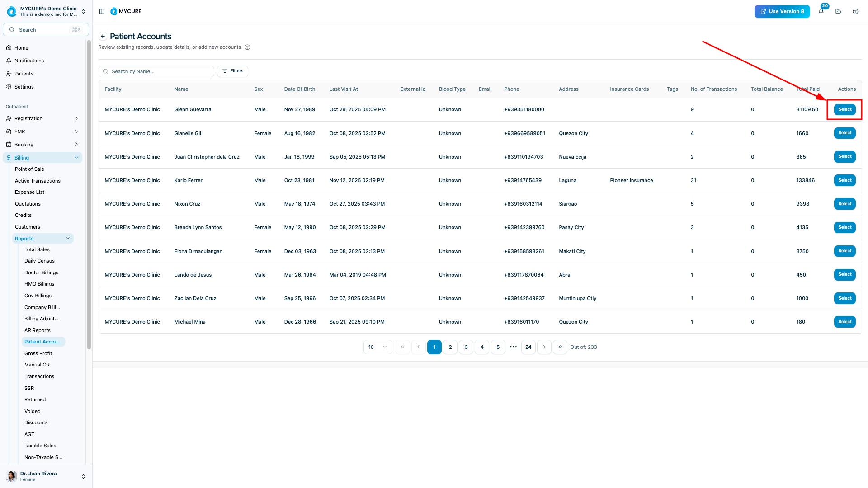
Task: Open Settings in the sidebar
Action: point(24,87)
